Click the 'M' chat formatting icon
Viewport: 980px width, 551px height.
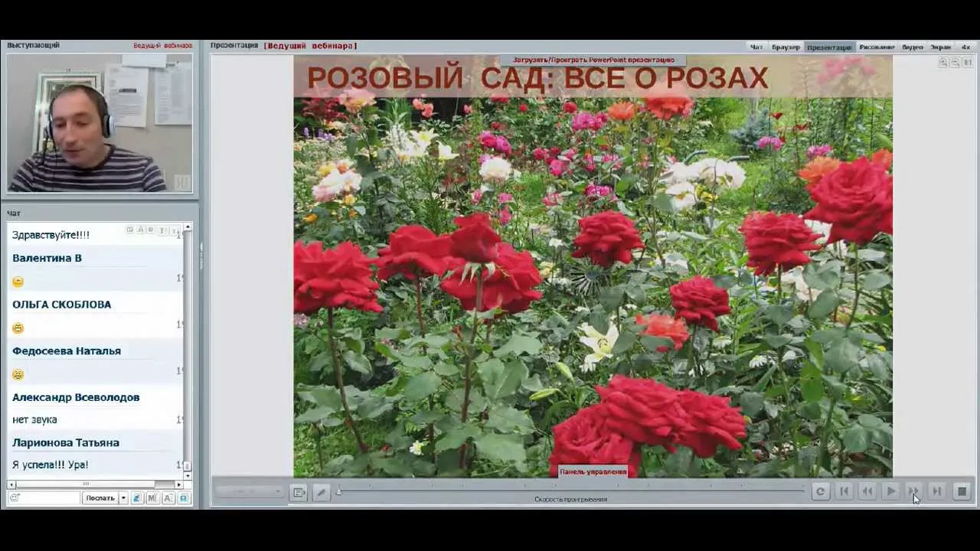152,498
